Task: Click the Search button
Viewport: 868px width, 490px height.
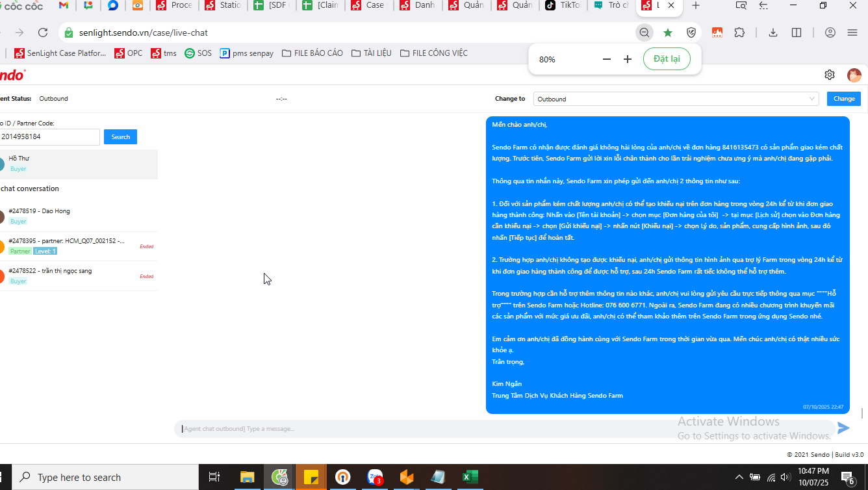Action: tap(120, 137)
